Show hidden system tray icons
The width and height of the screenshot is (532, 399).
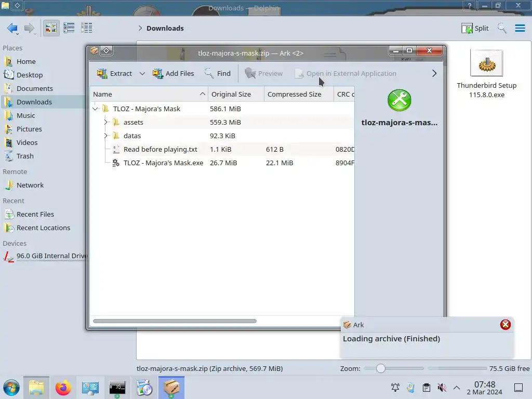coord(457,388)
